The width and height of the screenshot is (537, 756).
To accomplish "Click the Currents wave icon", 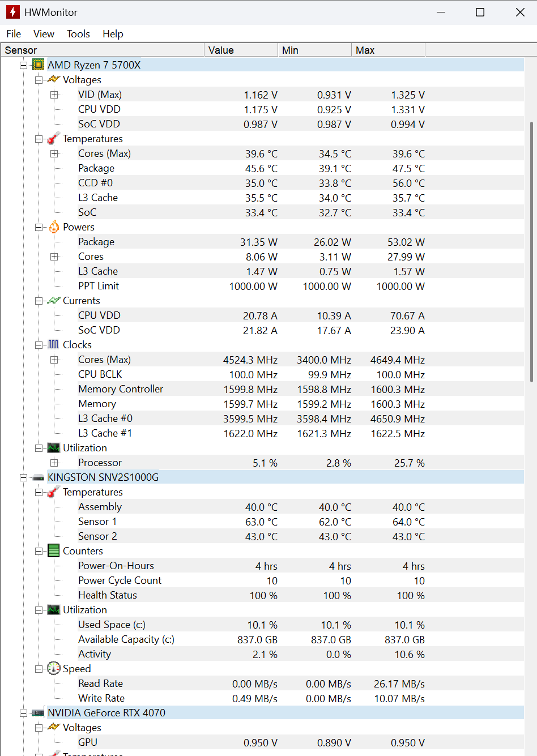I will click(54, 300).
